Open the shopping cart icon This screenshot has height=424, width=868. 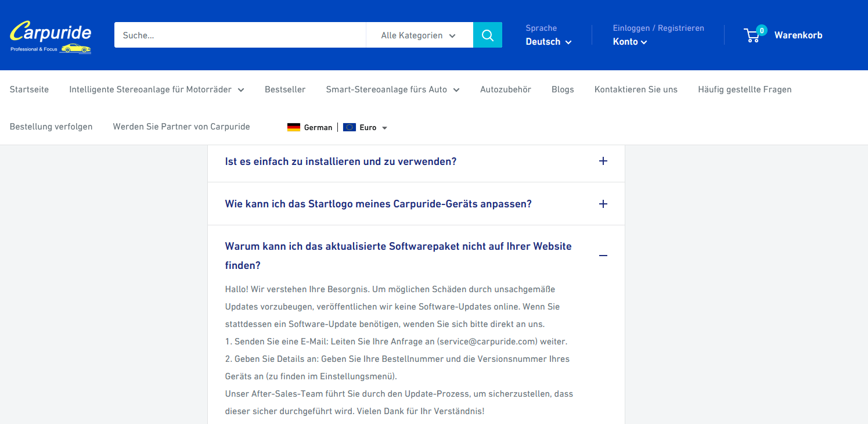[752, 36]
